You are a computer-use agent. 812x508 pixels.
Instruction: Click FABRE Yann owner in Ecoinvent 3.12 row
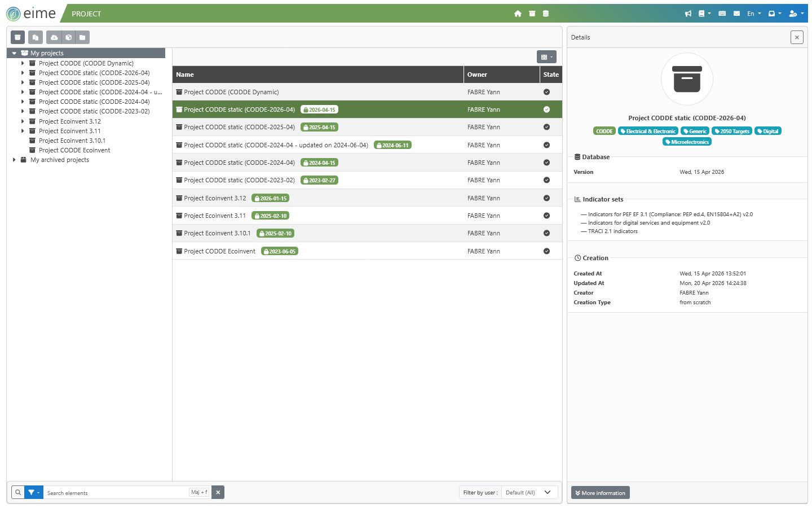tap(484, 198)
